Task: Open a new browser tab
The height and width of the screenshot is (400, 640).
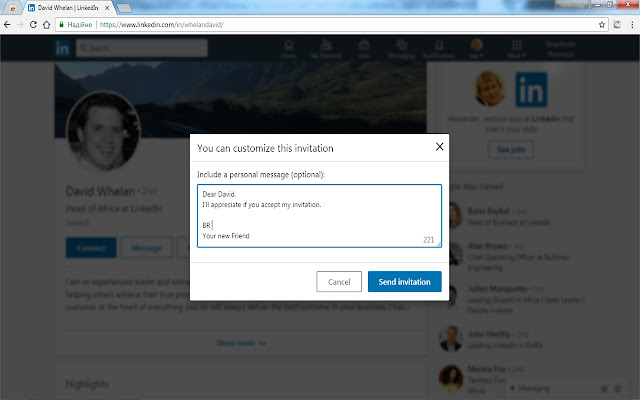Action: pos(124,8)
